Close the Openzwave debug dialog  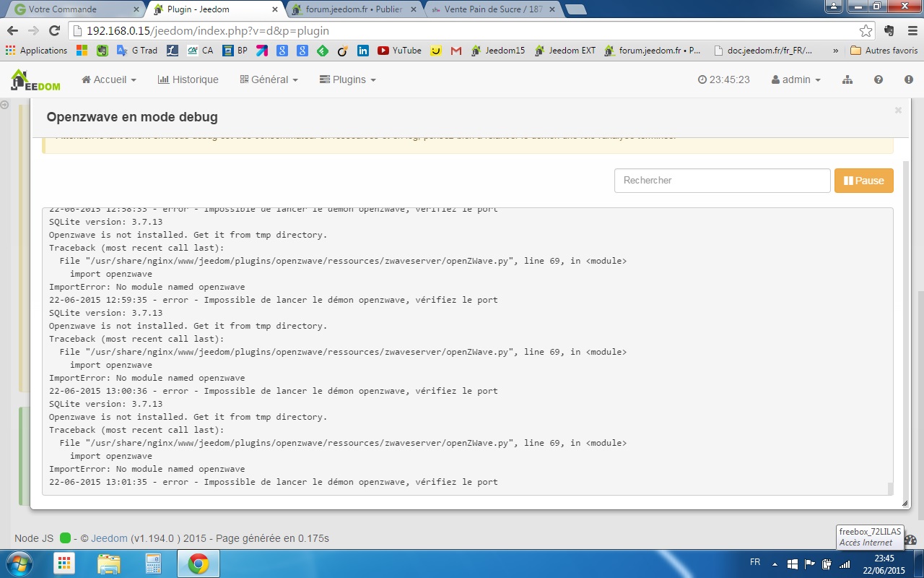point(898,111)
